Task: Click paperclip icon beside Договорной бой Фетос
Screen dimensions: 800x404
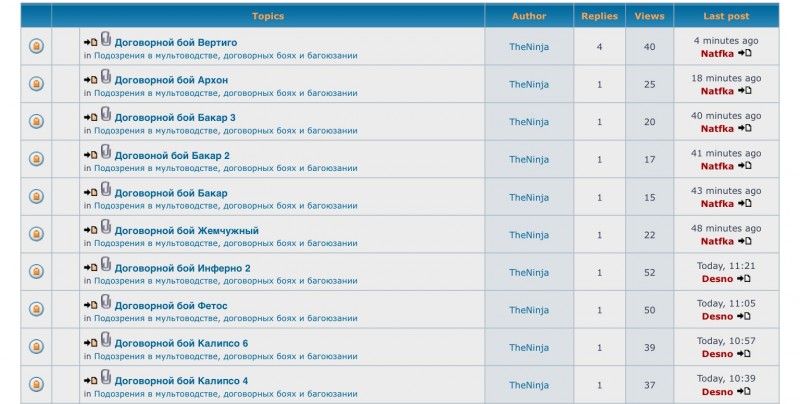Action: pos(106,302)
